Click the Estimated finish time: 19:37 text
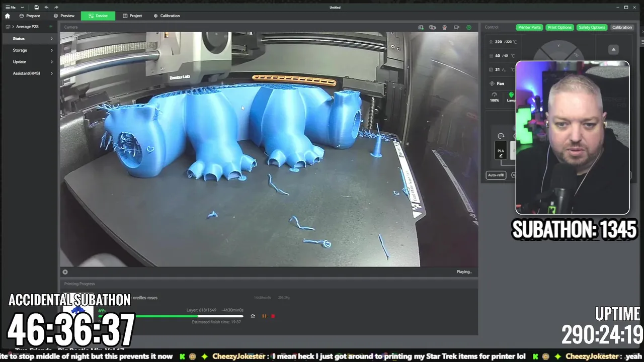 (216, 322)
